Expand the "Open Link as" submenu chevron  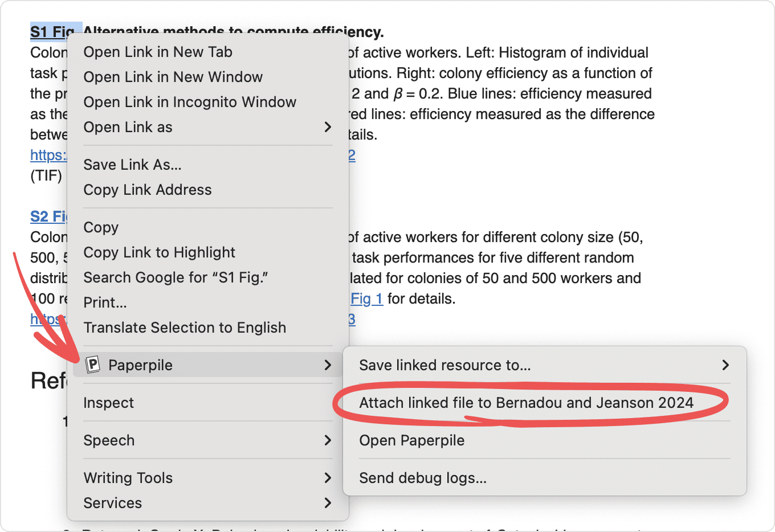(328, 127)
